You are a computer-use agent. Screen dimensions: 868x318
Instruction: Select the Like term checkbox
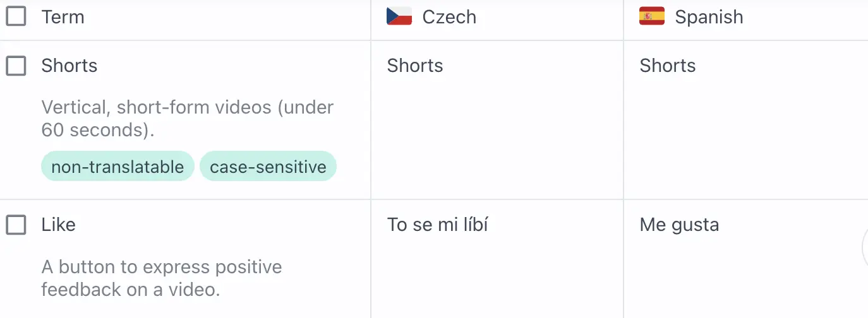click(16, 225)
